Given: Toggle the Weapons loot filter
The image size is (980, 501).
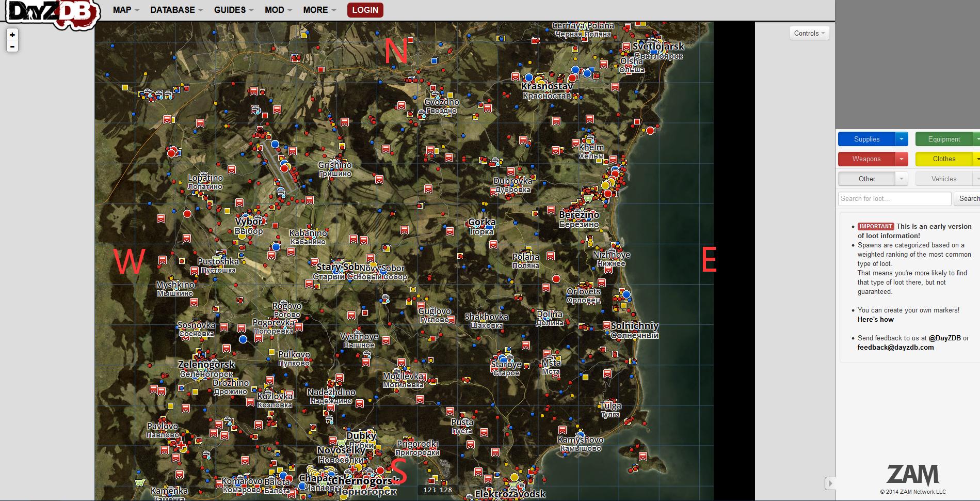Looking at the screenshot, I should tap(866, 159).
